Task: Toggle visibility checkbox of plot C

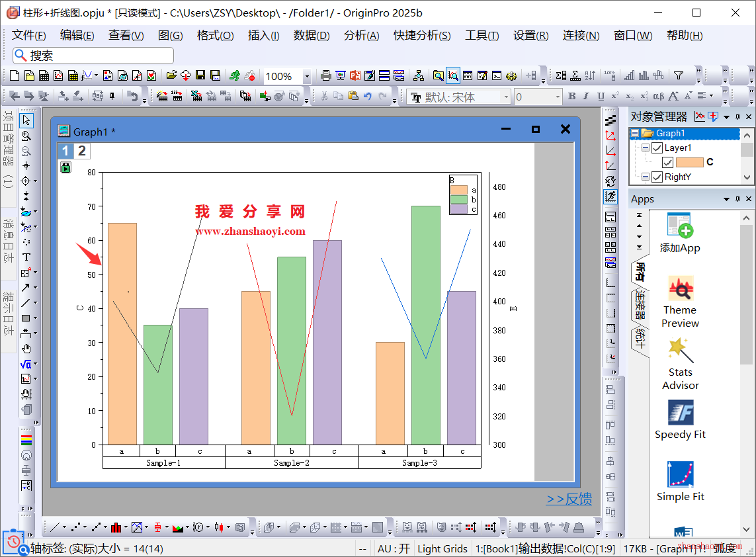Action: [x=667, y=162]
